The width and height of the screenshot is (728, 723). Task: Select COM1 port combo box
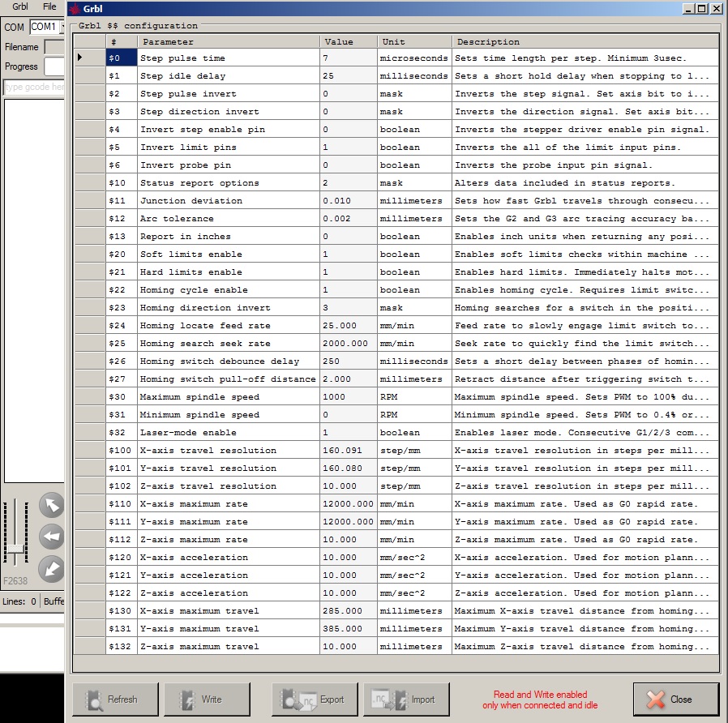[x=47, y=27]
